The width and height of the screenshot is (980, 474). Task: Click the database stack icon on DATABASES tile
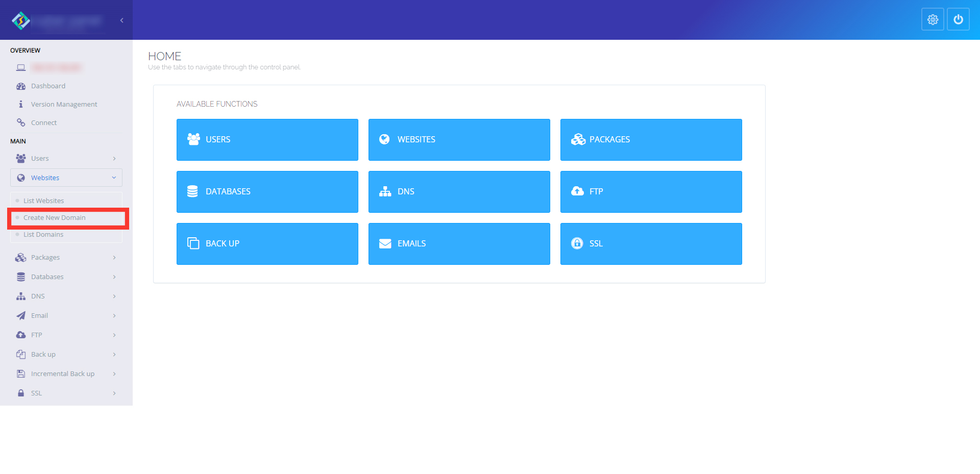pos(192,191)
